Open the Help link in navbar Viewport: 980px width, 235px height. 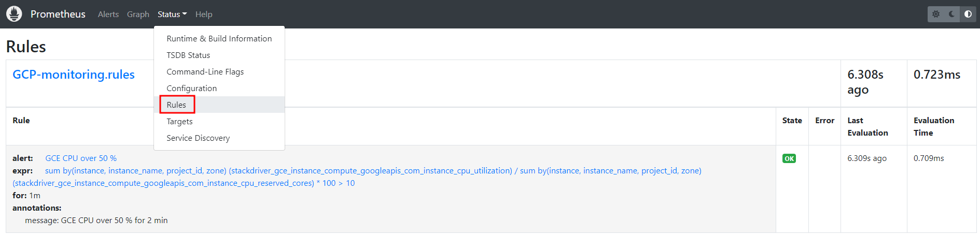(204, 14)
